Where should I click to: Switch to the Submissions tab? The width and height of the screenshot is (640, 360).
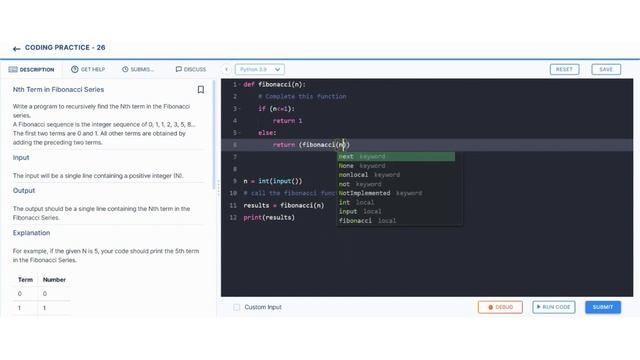138,69
